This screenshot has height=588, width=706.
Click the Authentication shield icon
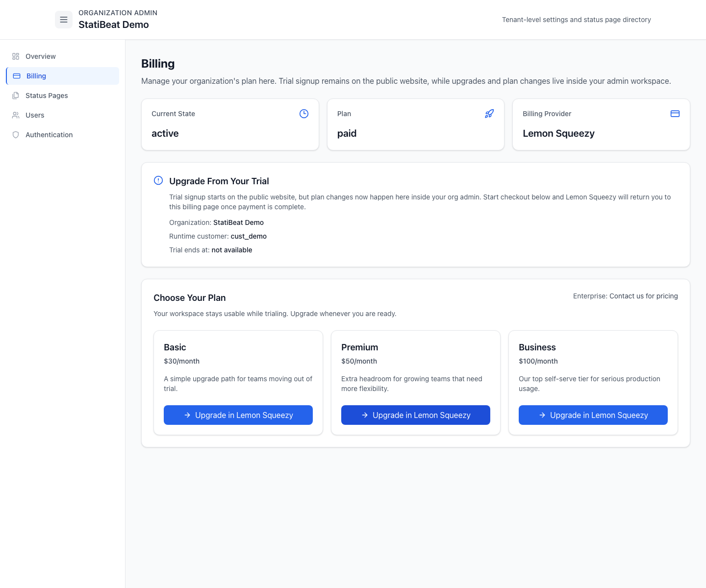coord(16,134)
